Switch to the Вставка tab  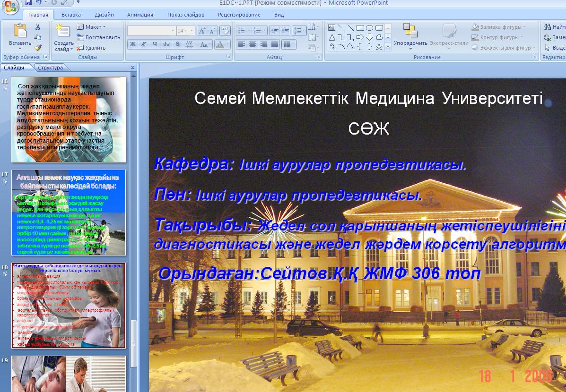click(71, 15)
